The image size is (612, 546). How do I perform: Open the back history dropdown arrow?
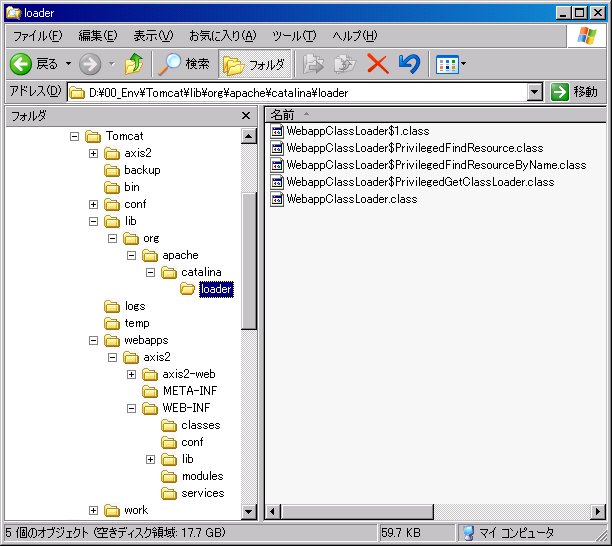(x=68, y=64)
